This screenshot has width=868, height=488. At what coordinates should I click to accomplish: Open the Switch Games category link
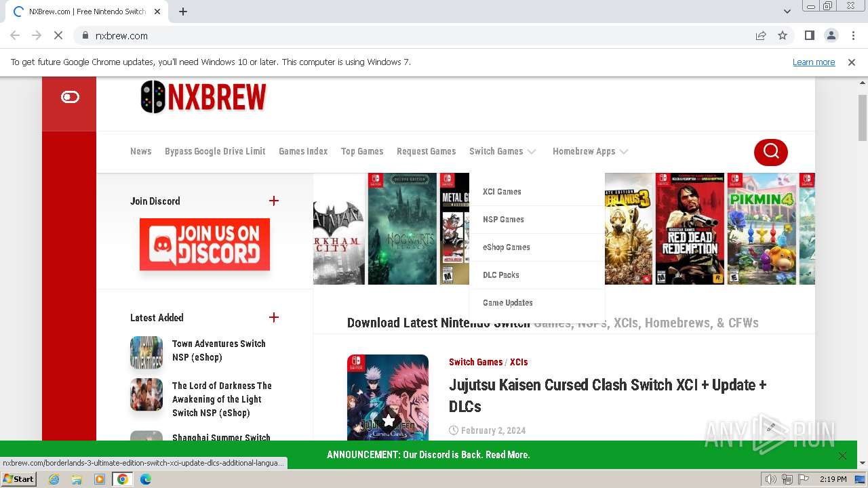[475, 362]
